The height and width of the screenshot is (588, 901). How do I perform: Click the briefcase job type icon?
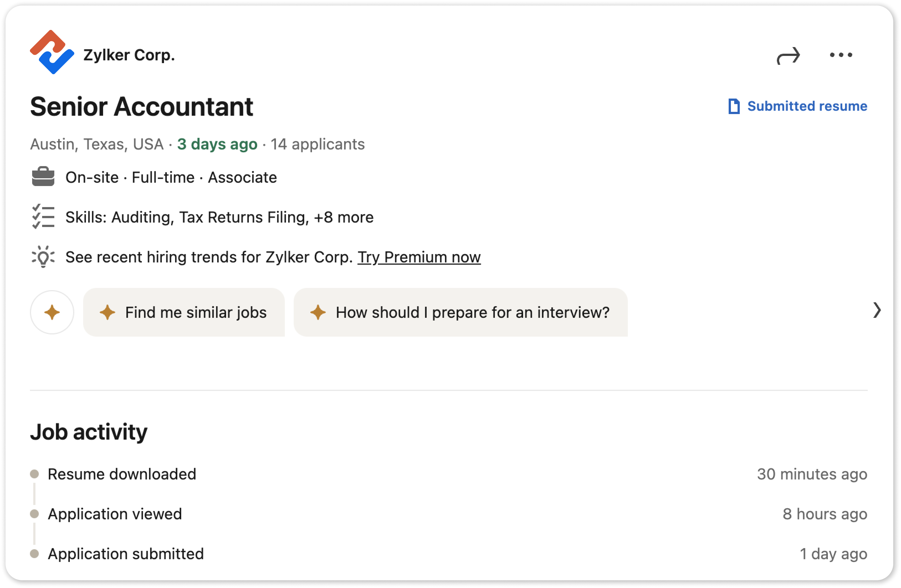[43, 177]
